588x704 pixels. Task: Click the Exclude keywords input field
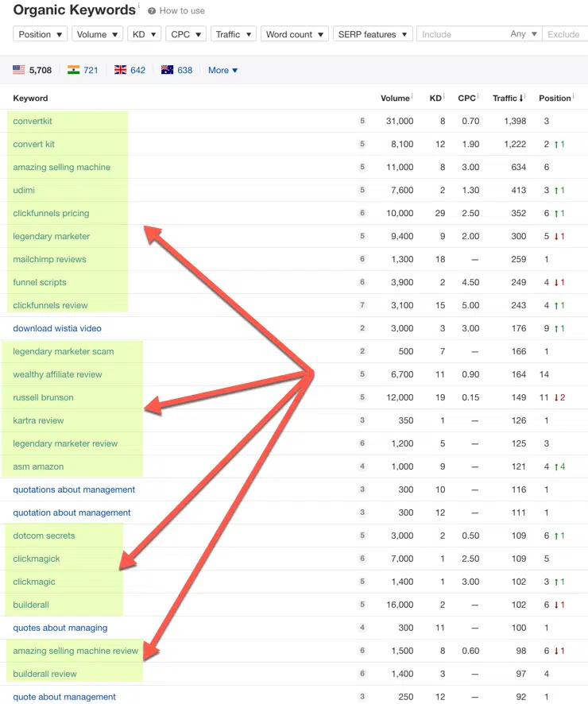coord(565,34)
